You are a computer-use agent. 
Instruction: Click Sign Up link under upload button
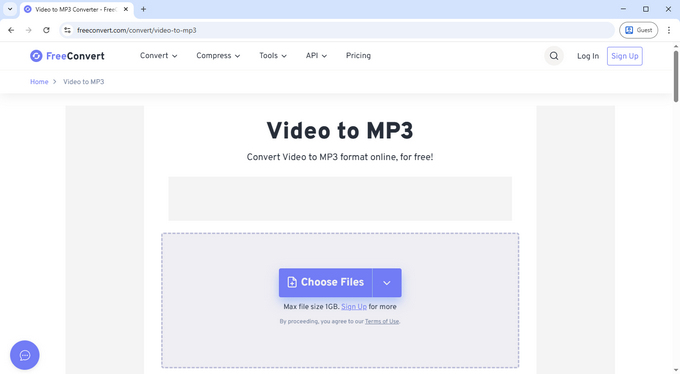pos(354,307)
